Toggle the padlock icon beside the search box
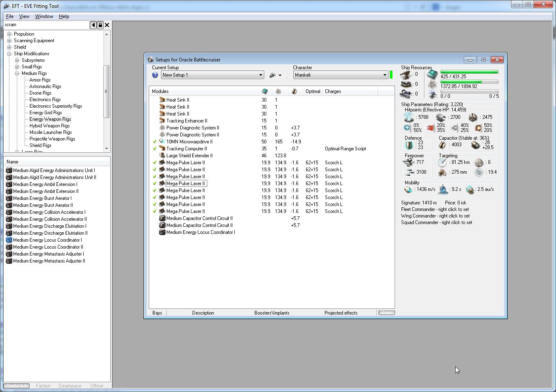The height and width of the screenshot is (392, 556). click(x=100, y=25)
